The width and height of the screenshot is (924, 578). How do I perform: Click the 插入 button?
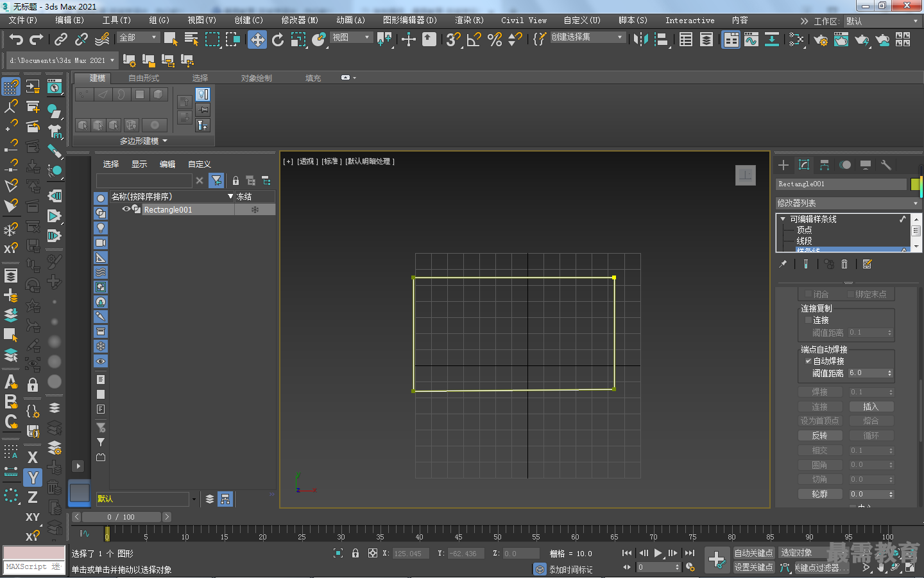point(871,407)
